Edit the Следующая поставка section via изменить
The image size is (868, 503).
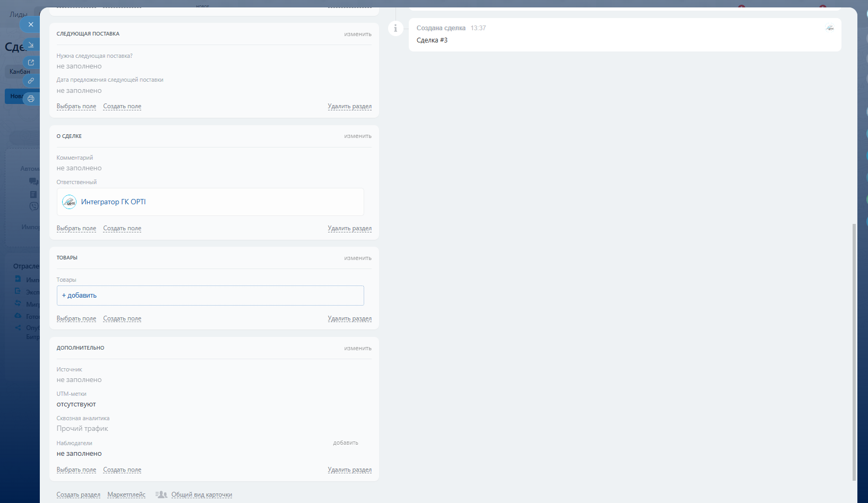[x=358, y=34]
